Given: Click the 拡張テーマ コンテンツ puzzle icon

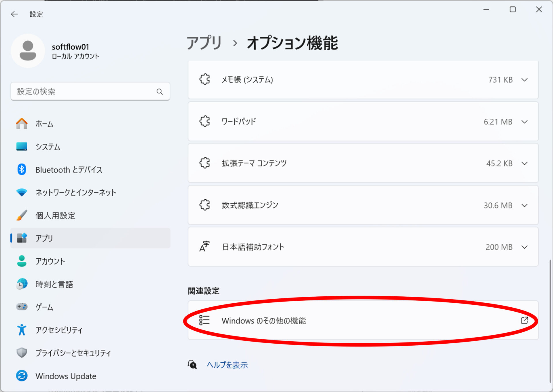Looking at the screenshot, I should click(205, 163).
